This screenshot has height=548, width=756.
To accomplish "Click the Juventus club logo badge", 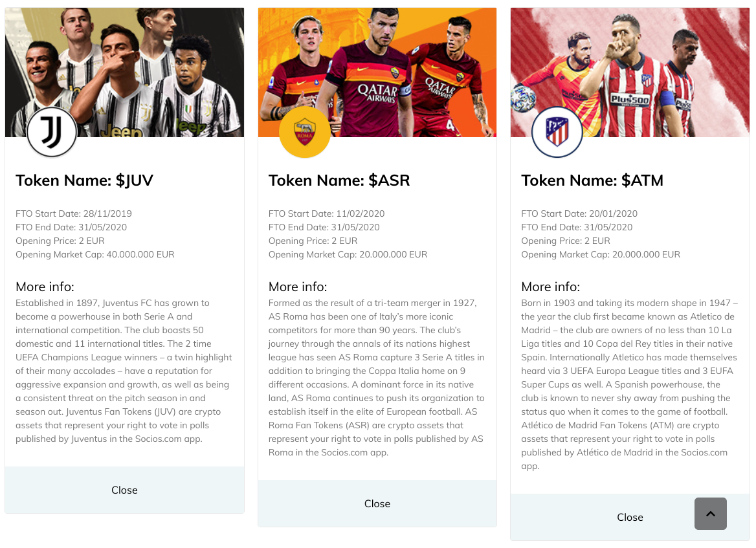I will click(52, 132).
